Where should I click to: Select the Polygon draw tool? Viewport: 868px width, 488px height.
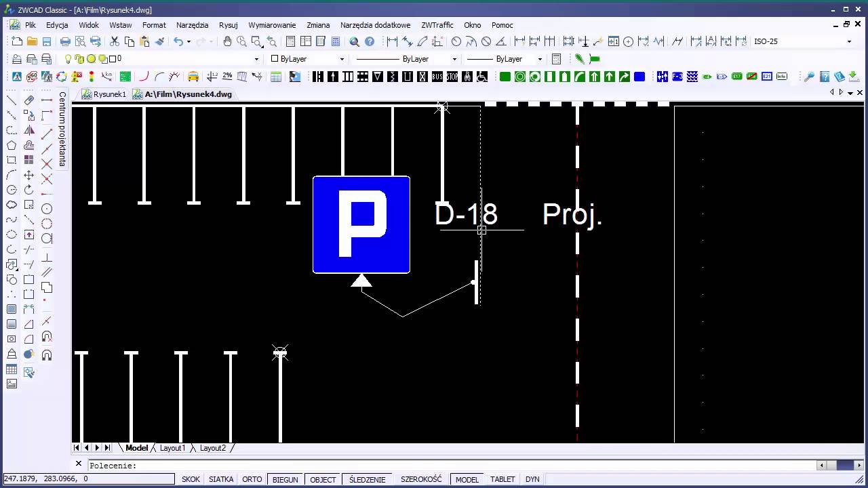point(12,145)
